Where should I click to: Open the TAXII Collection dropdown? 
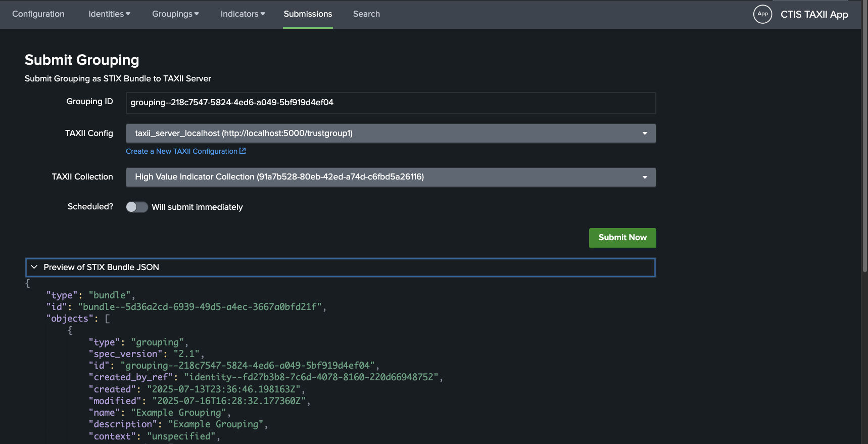point(390,177)
